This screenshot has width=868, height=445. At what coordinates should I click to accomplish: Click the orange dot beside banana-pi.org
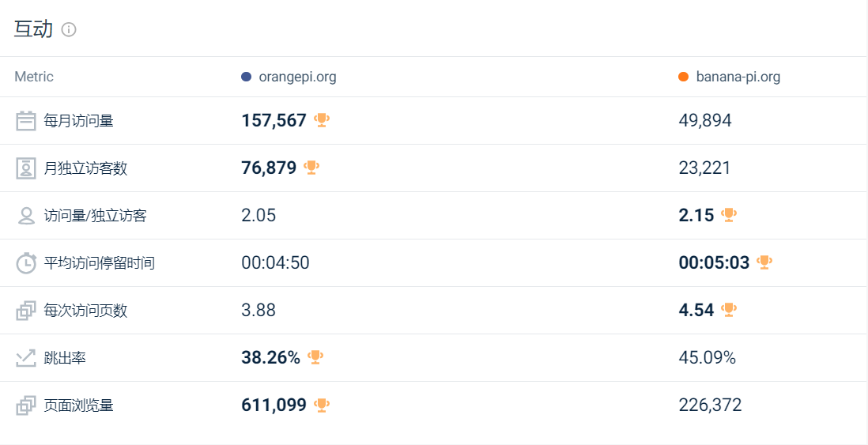click(683, 77)
